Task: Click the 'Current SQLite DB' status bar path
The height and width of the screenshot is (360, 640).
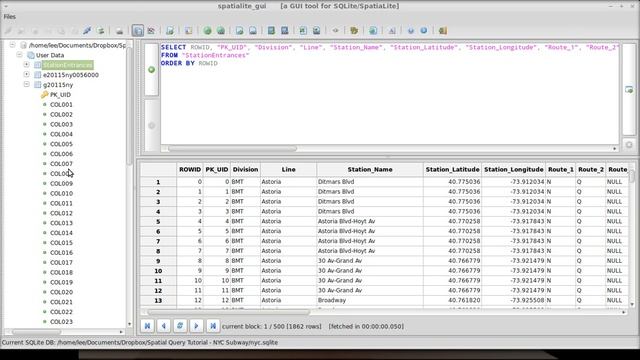Action: coord(140,342)
